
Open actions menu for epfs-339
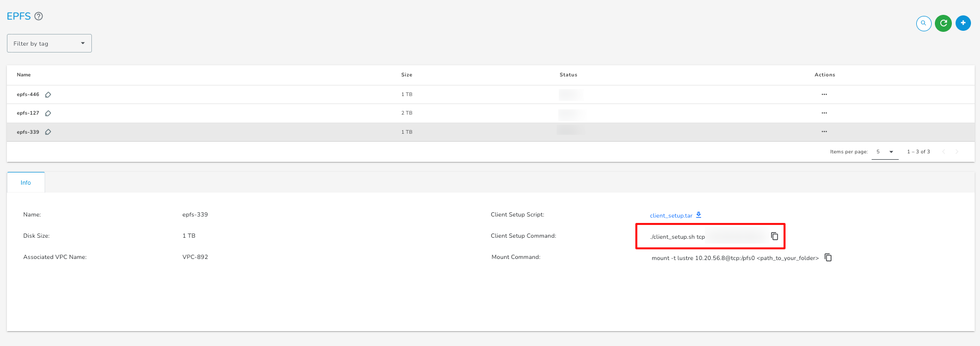click(824, 132)
